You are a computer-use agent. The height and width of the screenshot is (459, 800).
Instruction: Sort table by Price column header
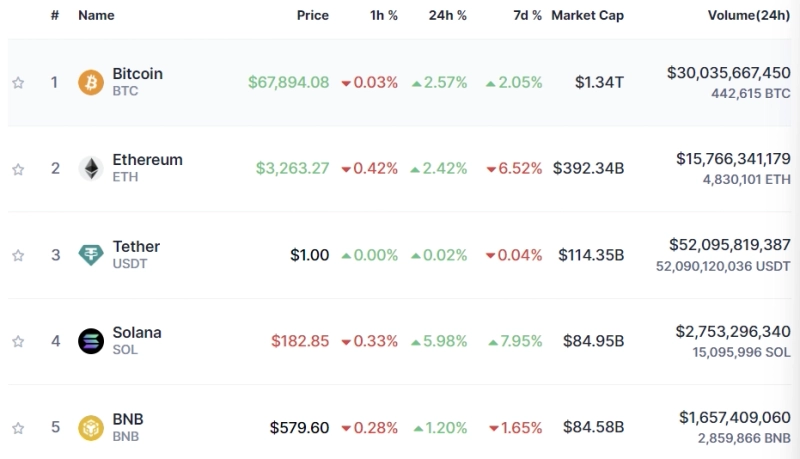pyautogui.click(x=312, y=16)
